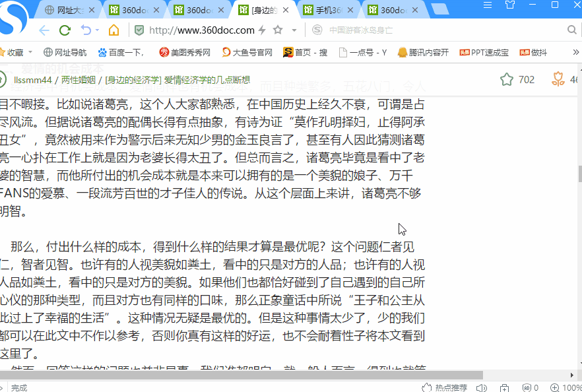Click the 热点推荐 status bar item

(445, 387)
